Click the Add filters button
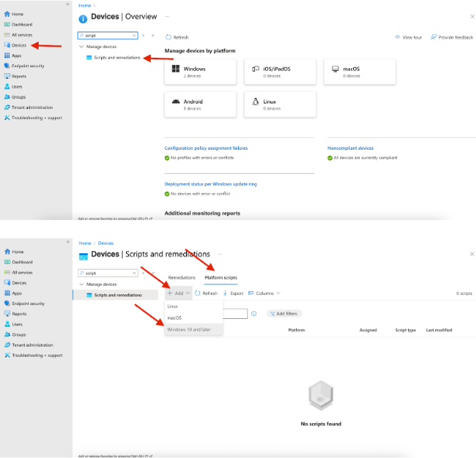476x458 pixels. (x=284, y=314)
